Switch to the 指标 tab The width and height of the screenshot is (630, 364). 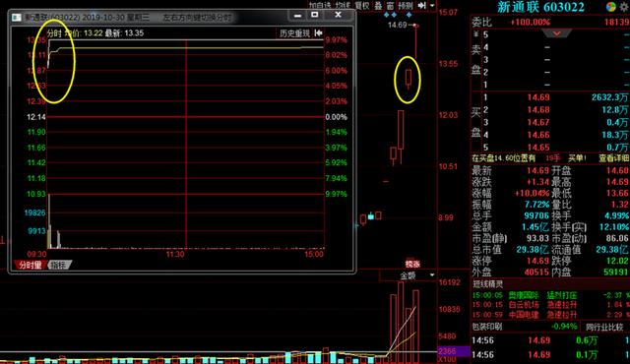tap(59, 265)
